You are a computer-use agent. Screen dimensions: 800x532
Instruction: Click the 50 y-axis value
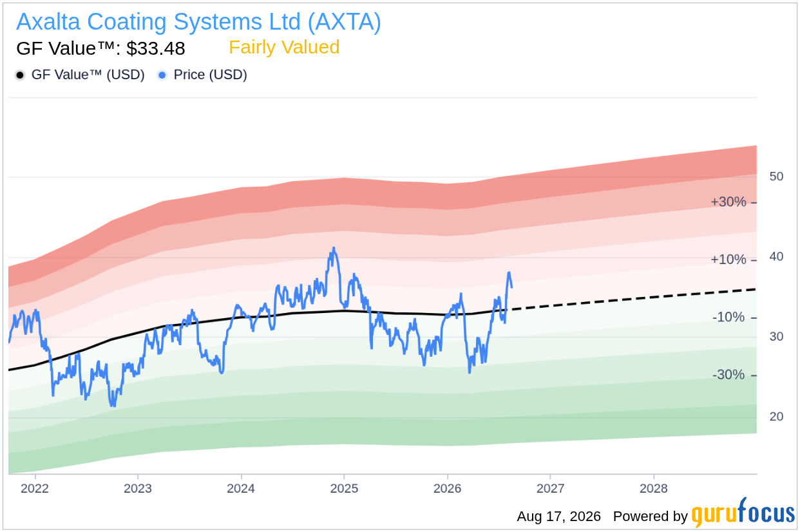pyautogui.click(x=776, y=176)
